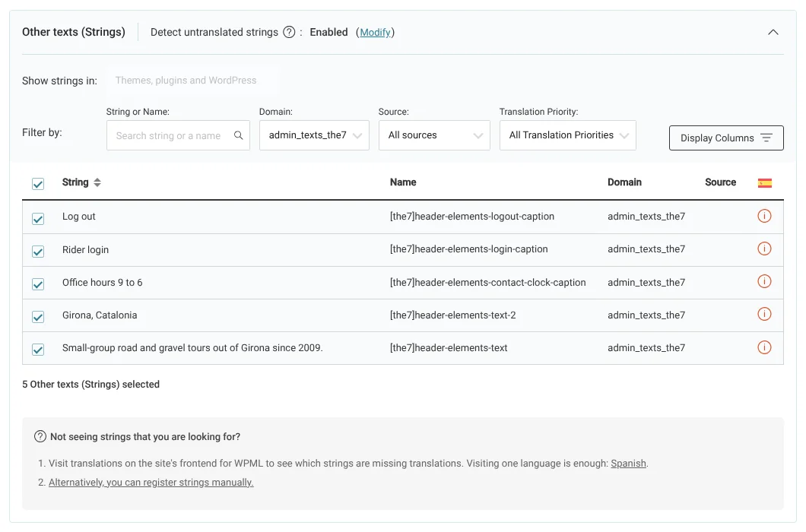
Task: Click the [the7]header-elements-login-caption name
Action: [469, 249]
